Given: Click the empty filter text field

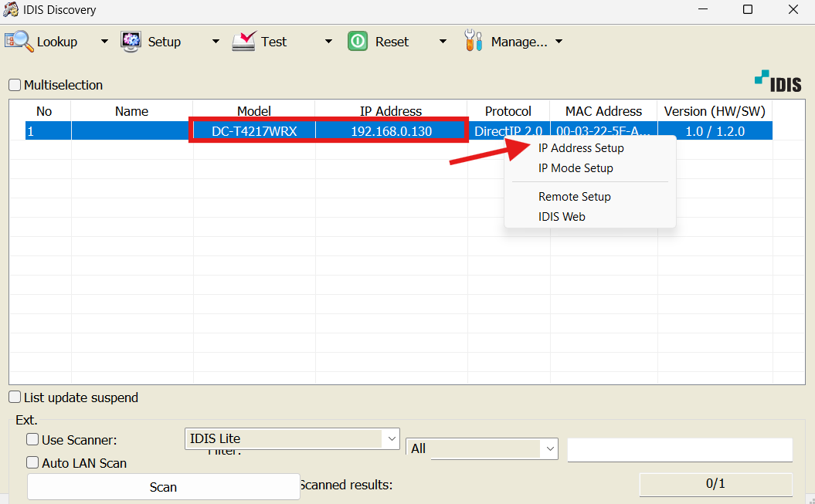Looking at the screenshot, I should (x=680, y=449).
